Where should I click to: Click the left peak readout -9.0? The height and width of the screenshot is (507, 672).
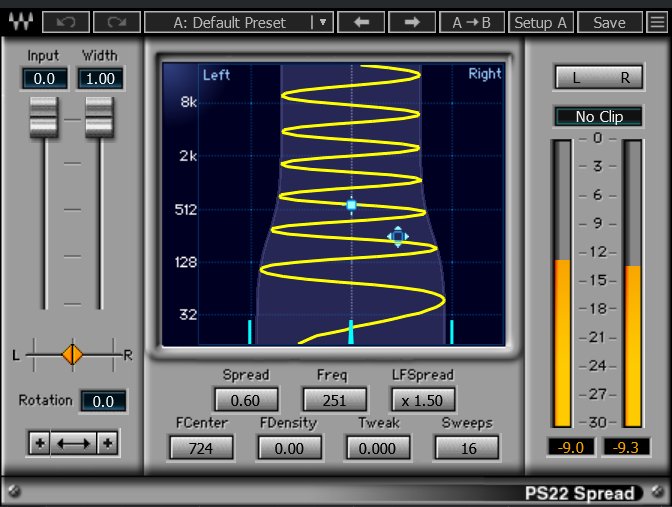tap(571, 447)
